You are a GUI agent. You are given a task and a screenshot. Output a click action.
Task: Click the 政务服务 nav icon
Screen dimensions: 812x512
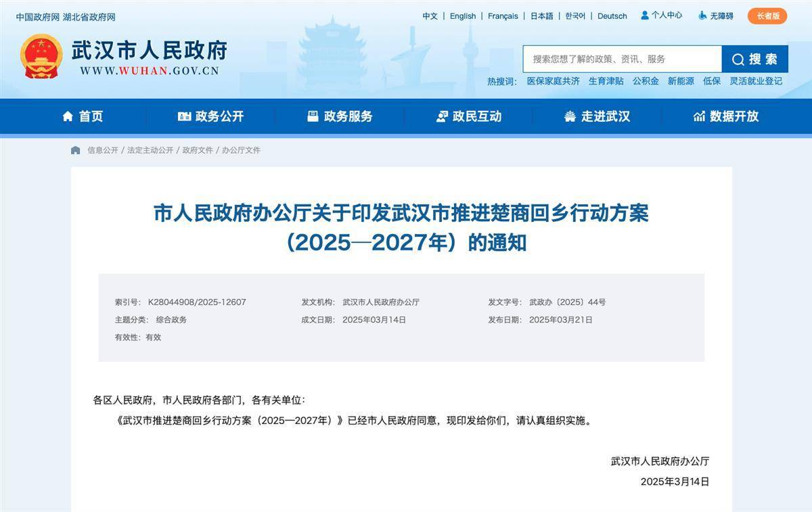(313, 116)
